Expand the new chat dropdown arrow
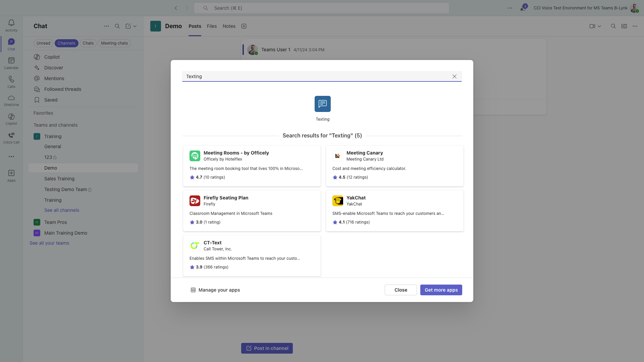The height and width of the screenshot is (362, 644). point(135,26)
